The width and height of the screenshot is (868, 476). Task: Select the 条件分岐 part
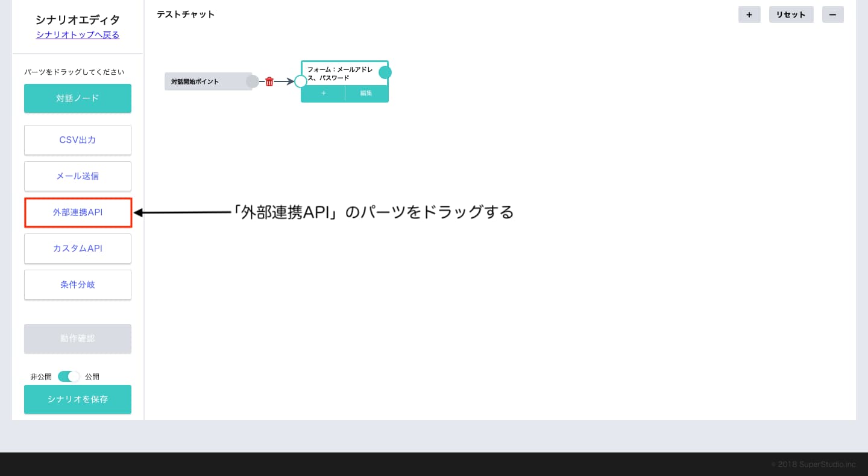[x=77, y=285]
